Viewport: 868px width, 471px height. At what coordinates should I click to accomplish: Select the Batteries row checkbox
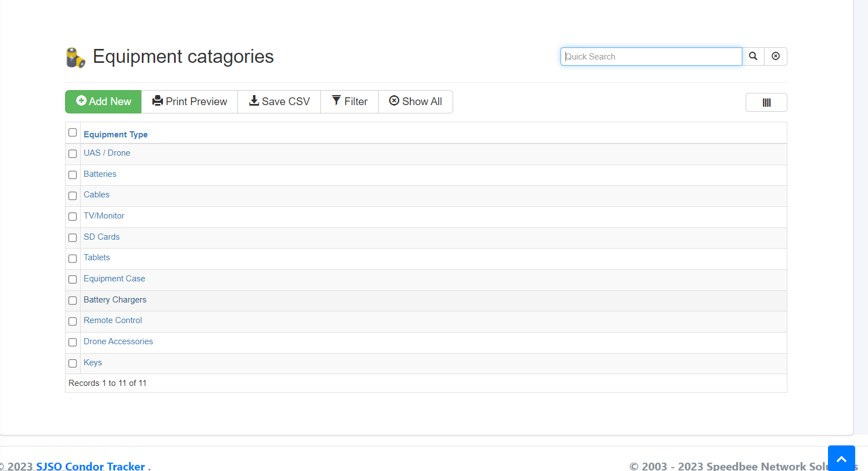[x=72, y=175]
